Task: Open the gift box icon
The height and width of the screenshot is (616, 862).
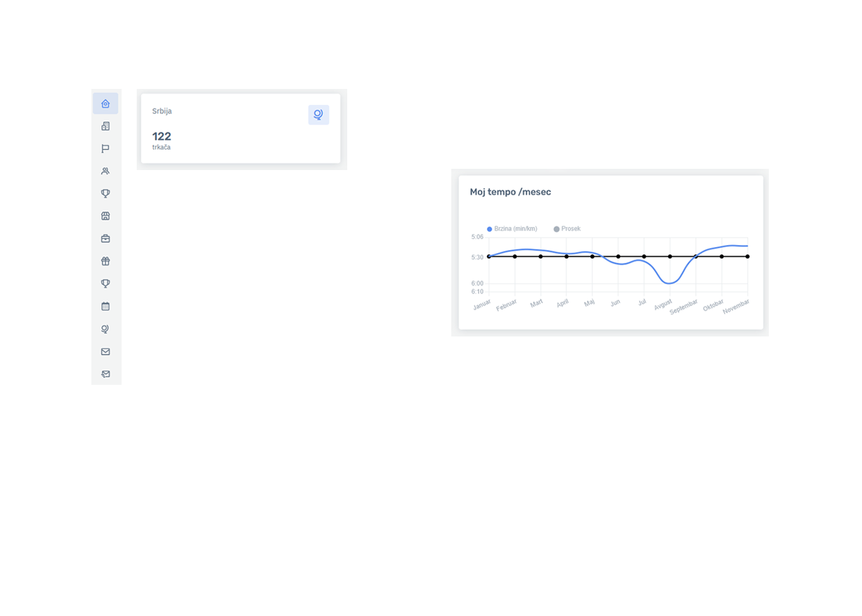Action: tap(105, 261)
